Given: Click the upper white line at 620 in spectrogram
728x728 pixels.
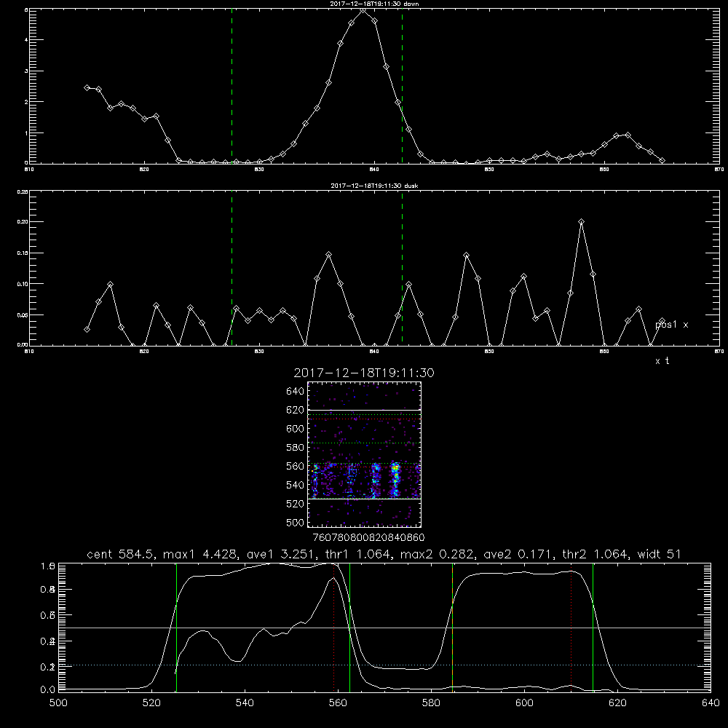Looking at the screenshot, I should [x=364, y=410].
